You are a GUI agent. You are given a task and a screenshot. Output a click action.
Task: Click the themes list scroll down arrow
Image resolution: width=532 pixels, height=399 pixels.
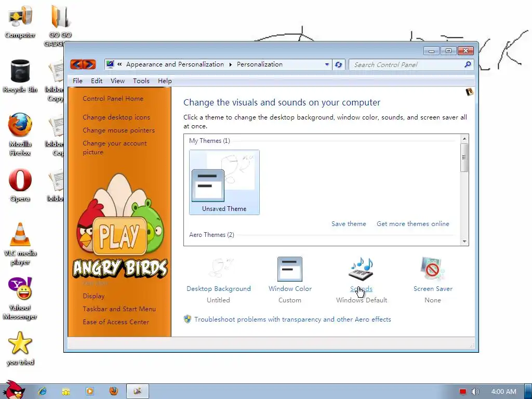(x=464, y=242)
